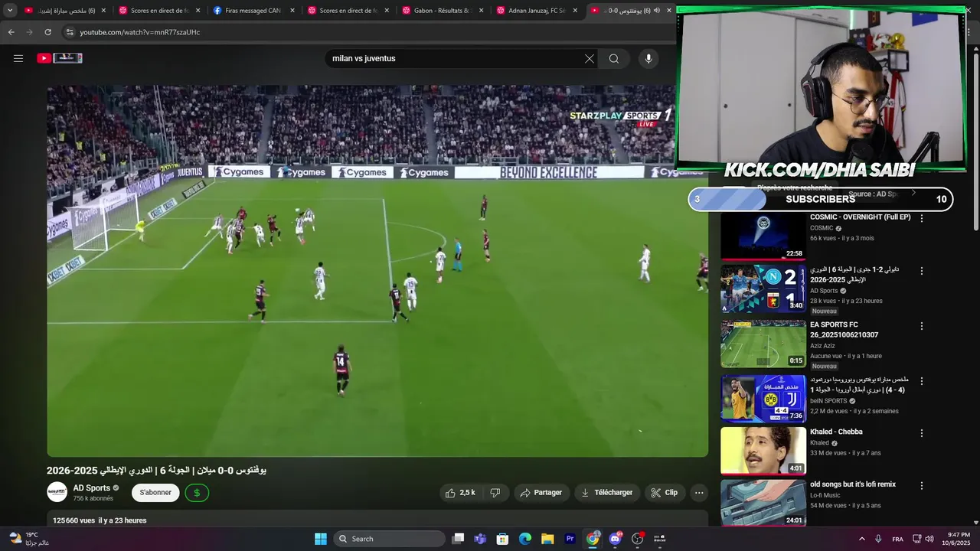Open the tab search dropdown arrow

click(x=10, y=11)
